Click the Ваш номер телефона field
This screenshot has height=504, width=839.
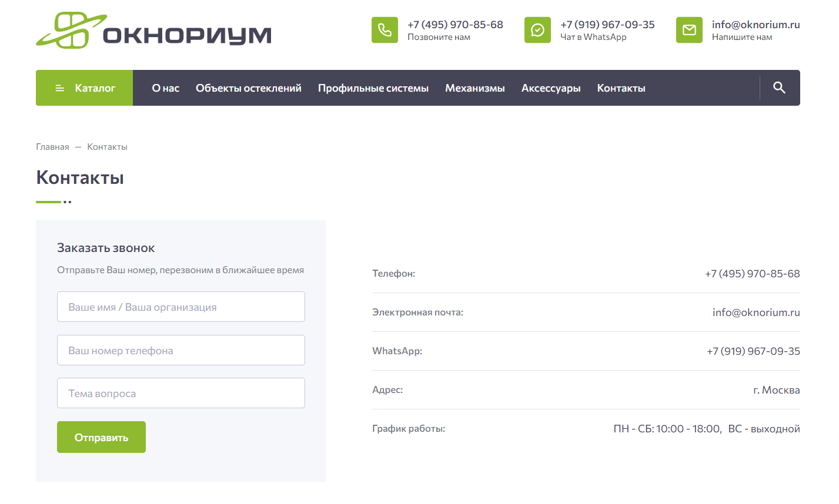[180, 350]
